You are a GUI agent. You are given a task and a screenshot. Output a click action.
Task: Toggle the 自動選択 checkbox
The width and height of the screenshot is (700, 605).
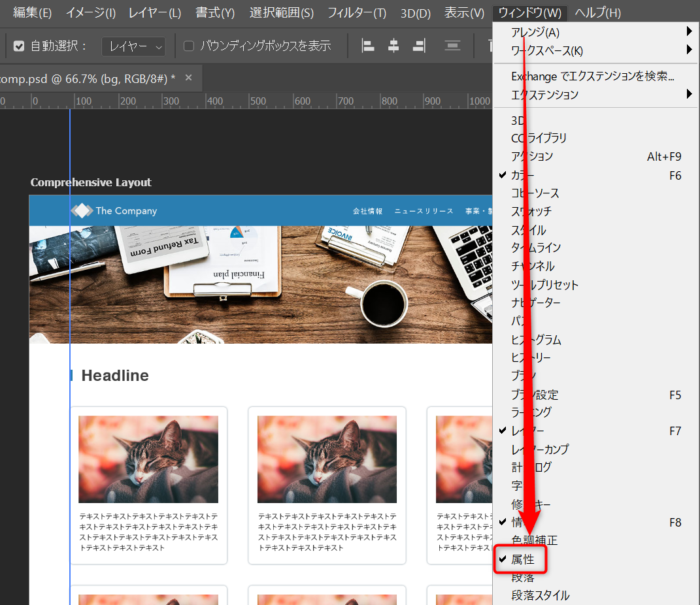(18, 46)
